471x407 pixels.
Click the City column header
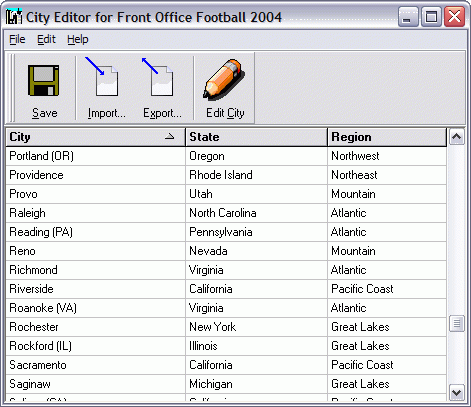(x=95, y=137)
